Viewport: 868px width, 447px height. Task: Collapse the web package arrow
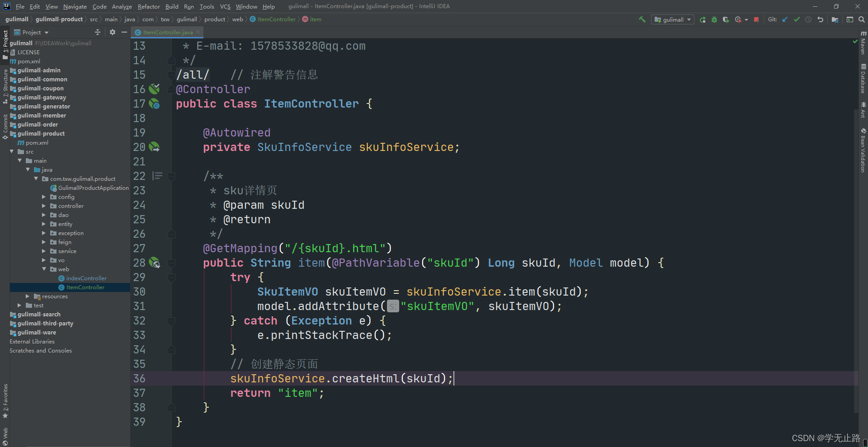click(x=44, y=269)
